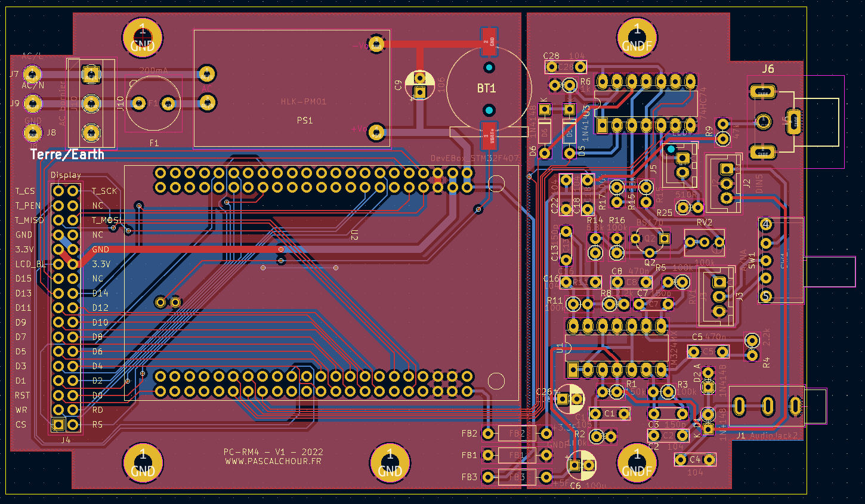Viewport: 865px width, 504px height.
Task: Select the Display header title text
Action: coord(66,175)
